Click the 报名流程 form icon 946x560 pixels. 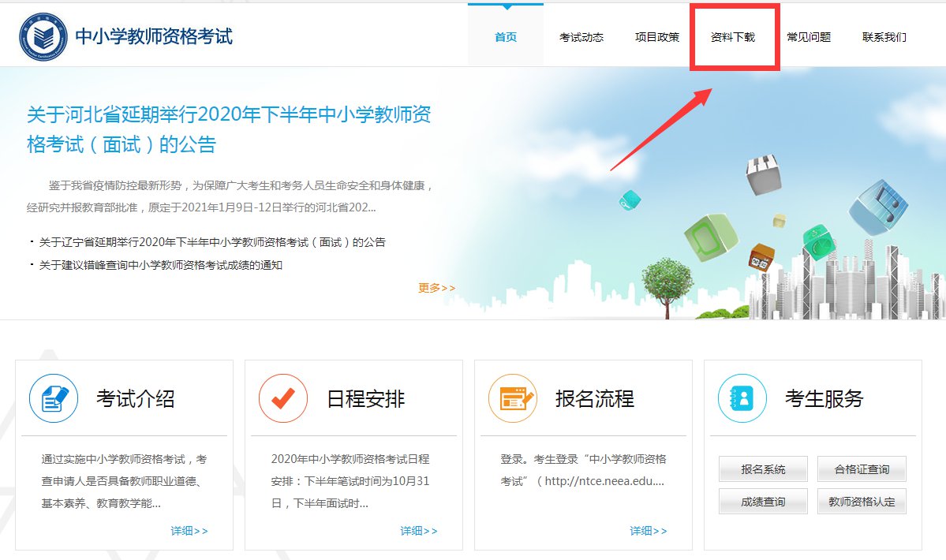pyautogui.click(x=512, y=398)
